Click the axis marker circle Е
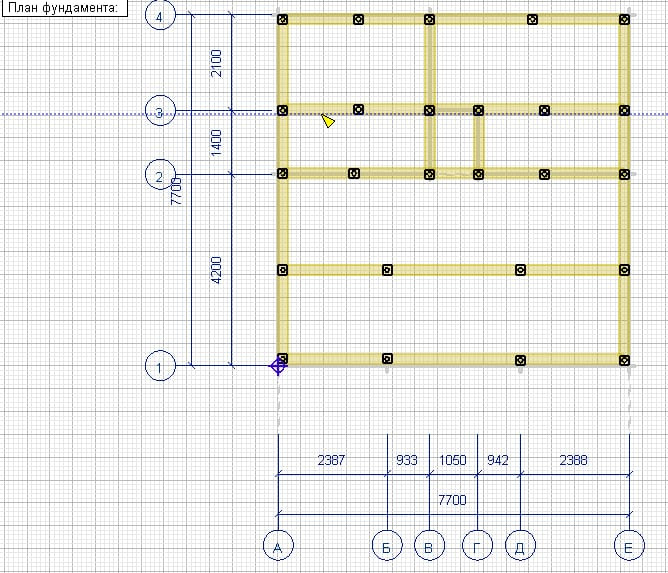Viewport: 668px width, 573px height. (629, 545)
